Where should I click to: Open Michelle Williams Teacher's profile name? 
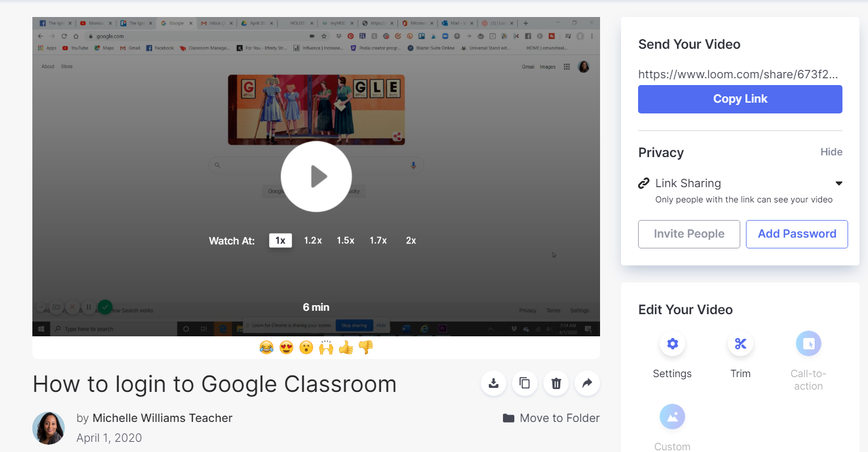pyautogui.click(x=162, y=418)
